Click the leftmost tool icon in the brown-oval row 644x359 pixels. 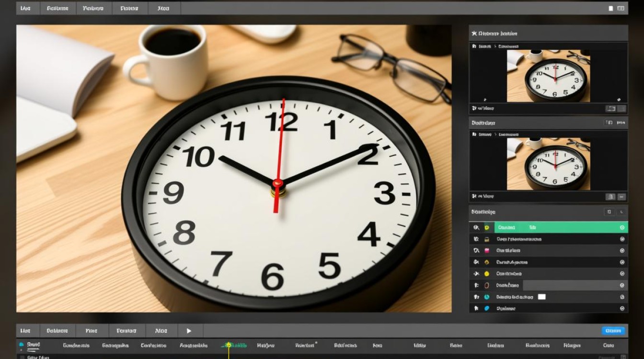point(476,285)
